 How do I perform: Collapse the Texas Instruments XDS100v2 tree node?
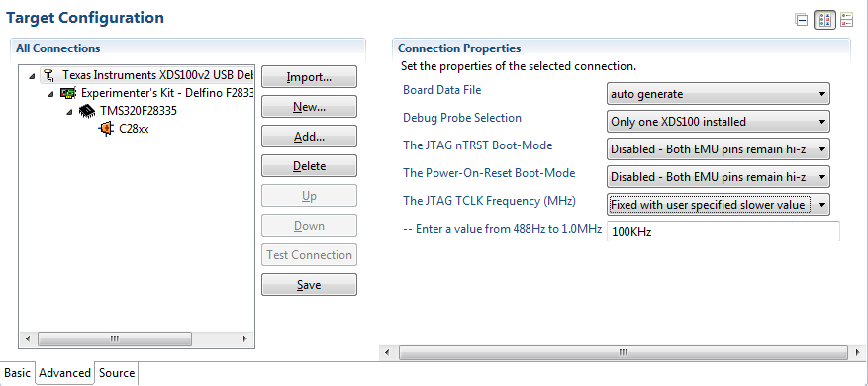coord(32,76)
